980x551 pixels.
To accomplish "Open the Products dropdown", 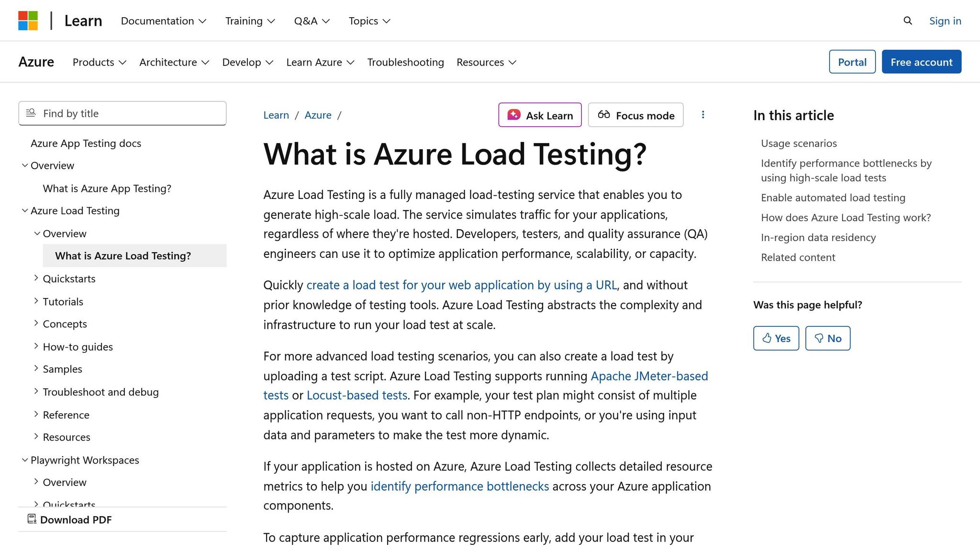I will pos(99,62).
